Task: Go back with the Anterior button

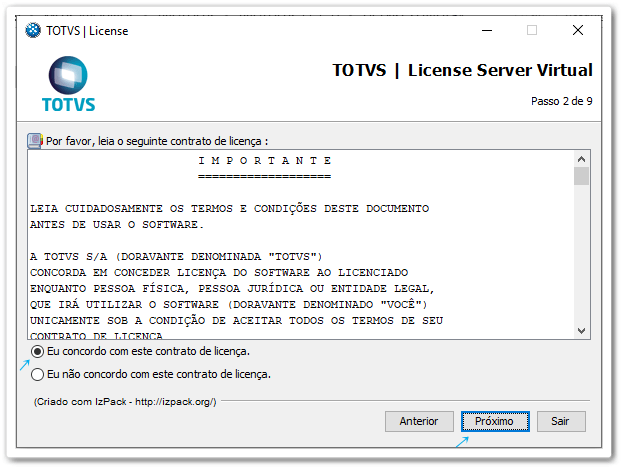Action: point(419,421)
